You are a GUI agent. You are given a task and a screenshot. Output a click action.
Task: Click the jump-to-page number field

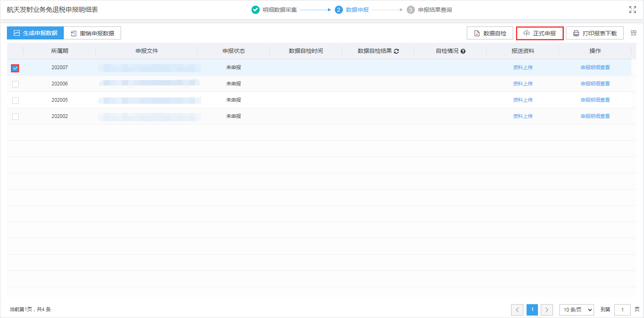pyautogui.click(x=622, y=310)
